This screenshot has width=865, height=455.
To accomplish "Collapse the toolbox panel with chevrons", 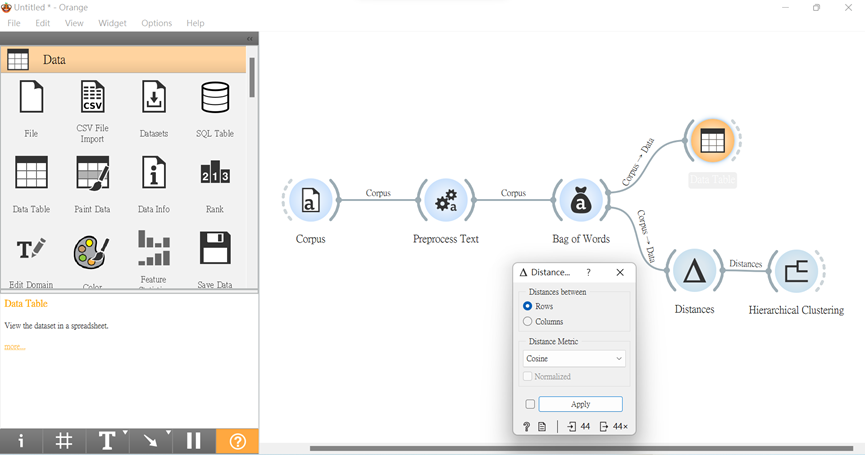I will pyautogui.click(x=250, y=39).
